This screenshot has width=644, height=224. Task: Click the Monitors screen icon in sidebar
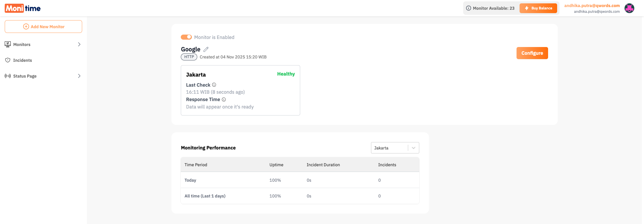[x=8, y=44]
